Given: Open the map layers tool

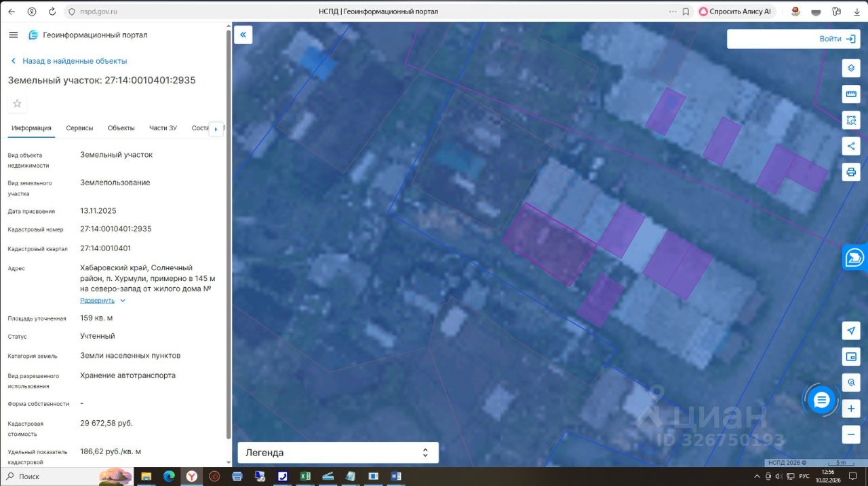Looking at the screenshot, I should [851, 68].
